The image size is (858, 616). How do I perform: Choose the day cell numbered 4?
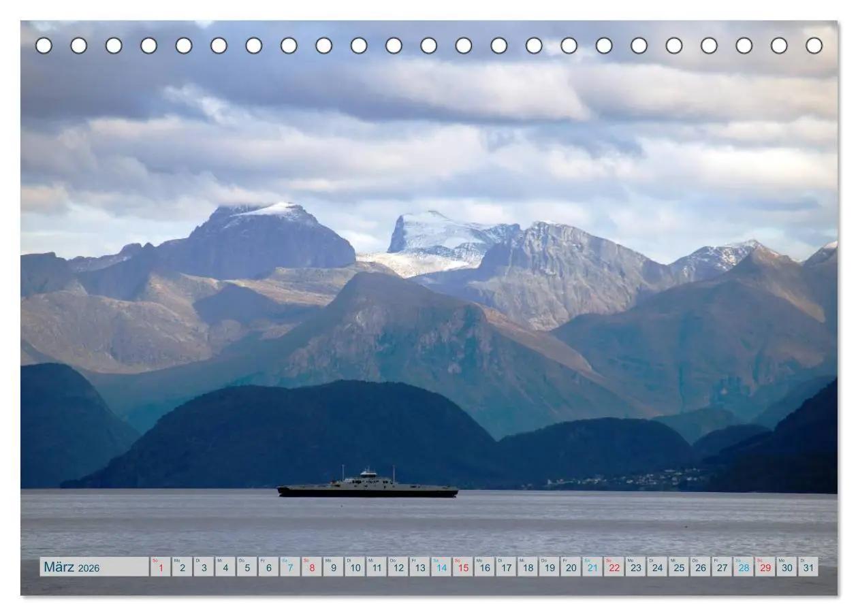click(225, 567)
